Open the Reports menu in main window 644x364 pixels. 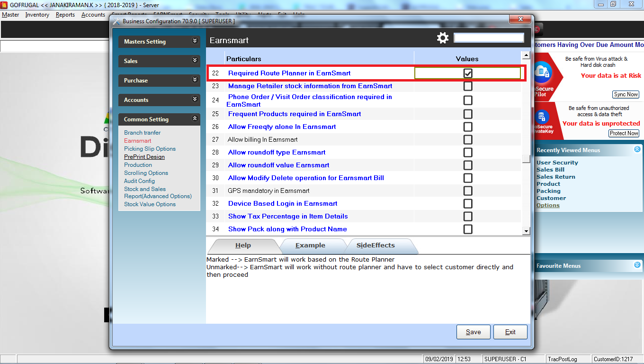65,15
